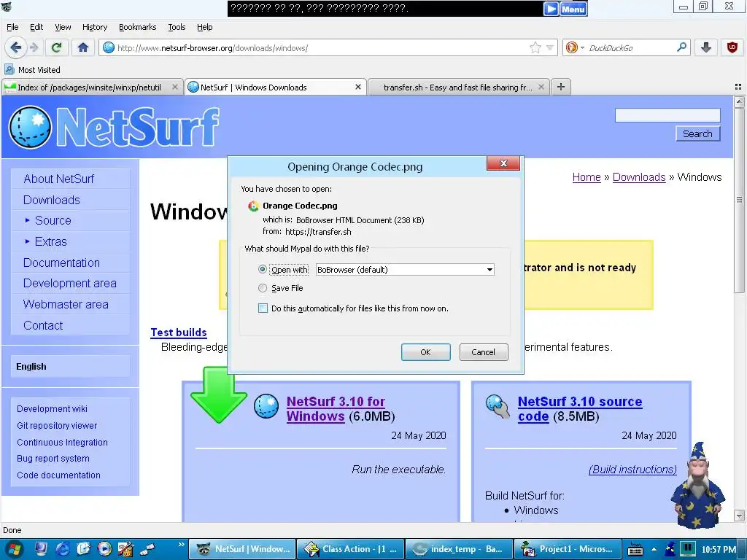Screen dimensions: 747x560
Task: Close the transfer.sh tab
Action: (541, 87)
